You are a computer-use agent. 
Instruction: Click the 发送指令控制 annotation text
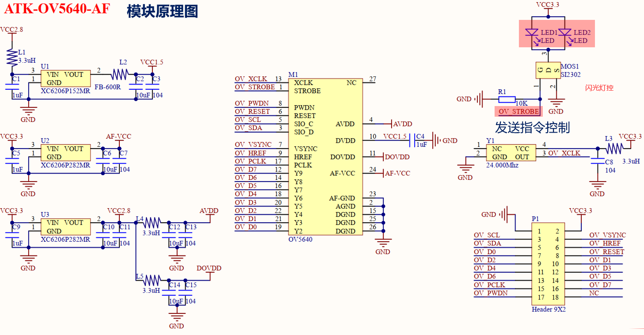(x=532, y=127)
